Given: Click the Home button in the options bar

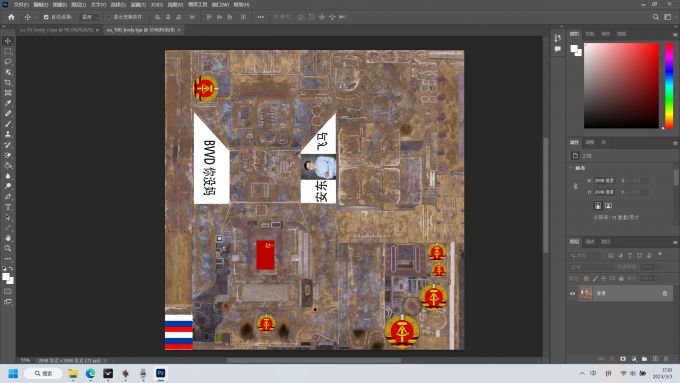Looking at the screenshot, I should click(11, 17).
